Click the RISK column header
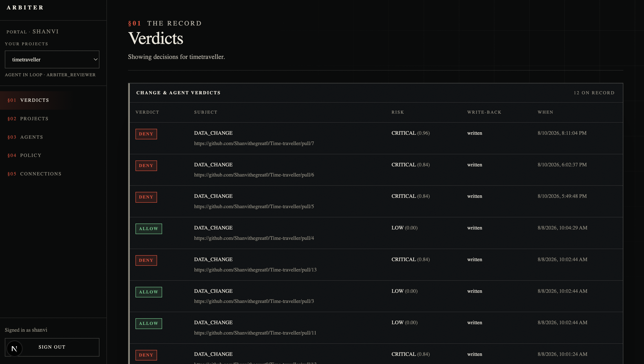Screen dimensions: 644x364 (398, 112)
